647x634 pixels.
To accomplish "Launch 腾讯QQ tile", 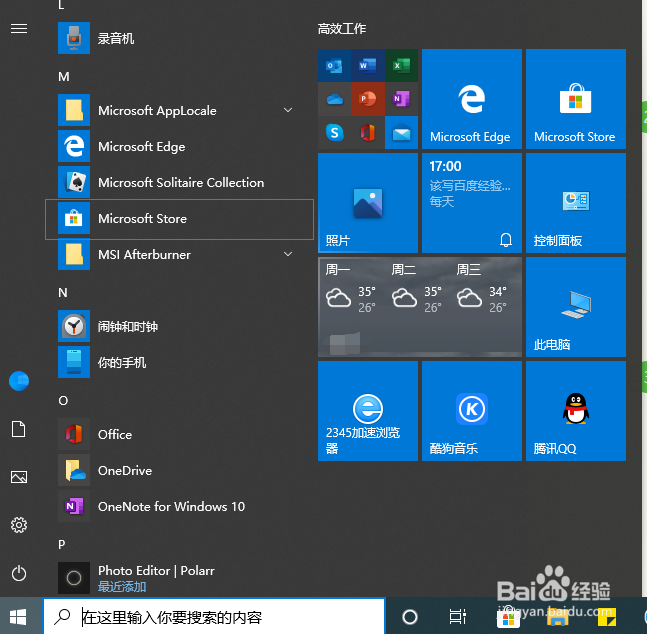I will [x=576, y=411].
